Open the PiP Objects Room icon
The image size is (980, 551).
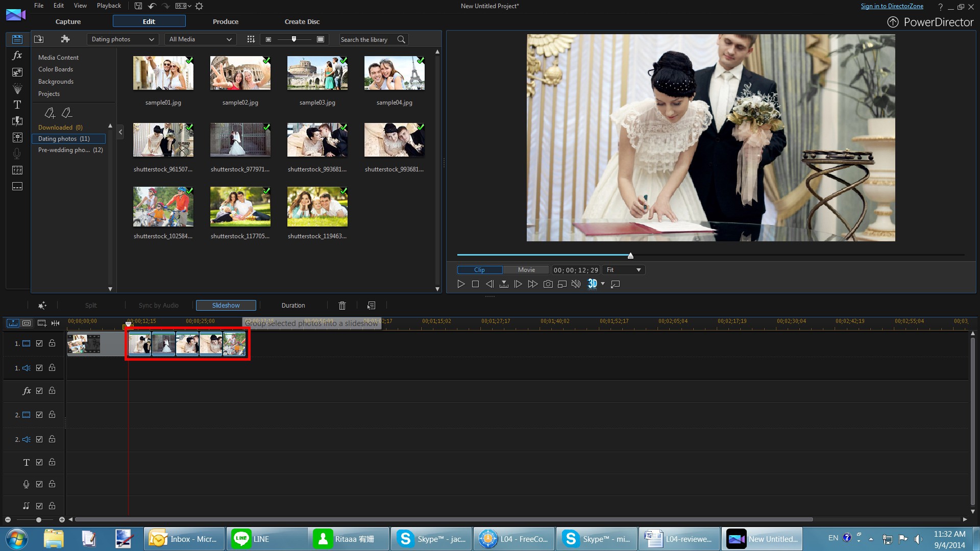pos(17,72)
